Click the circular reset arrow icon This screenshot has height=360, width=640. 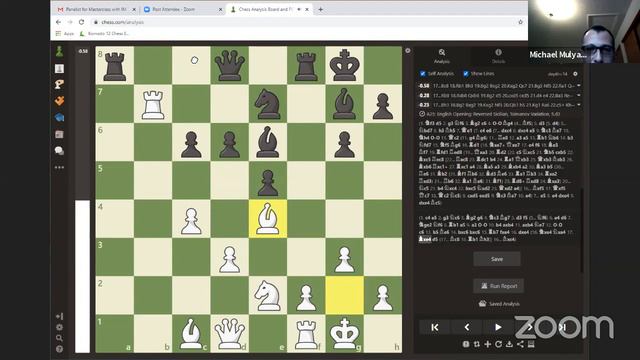pyautogui.click(x=498, y=344)
